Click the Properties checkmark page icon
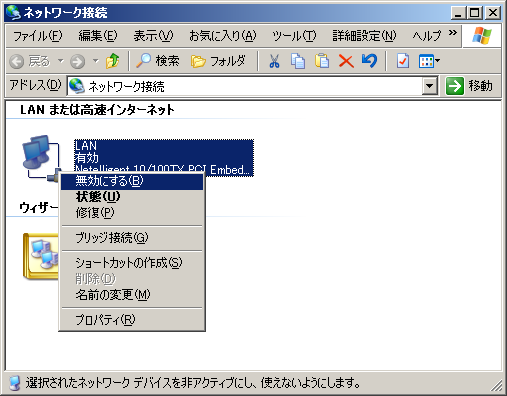 [403, 61]
